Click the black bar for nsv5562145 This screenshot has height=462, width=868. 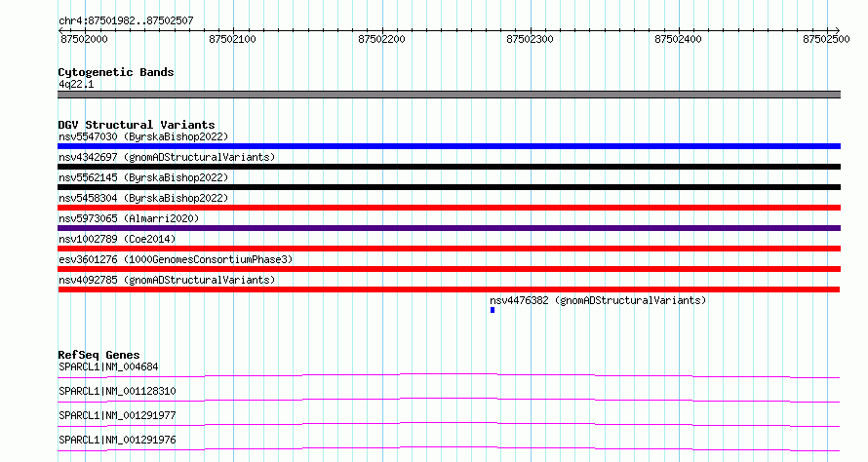449,187
